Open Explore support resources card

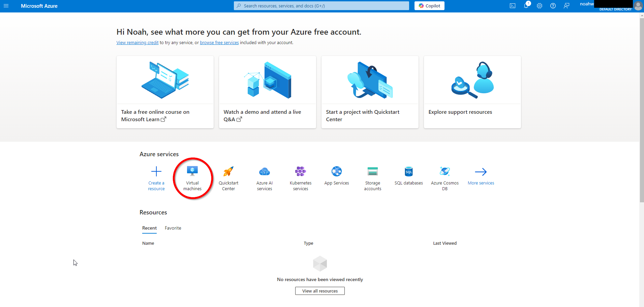click(x=472, y=92)
